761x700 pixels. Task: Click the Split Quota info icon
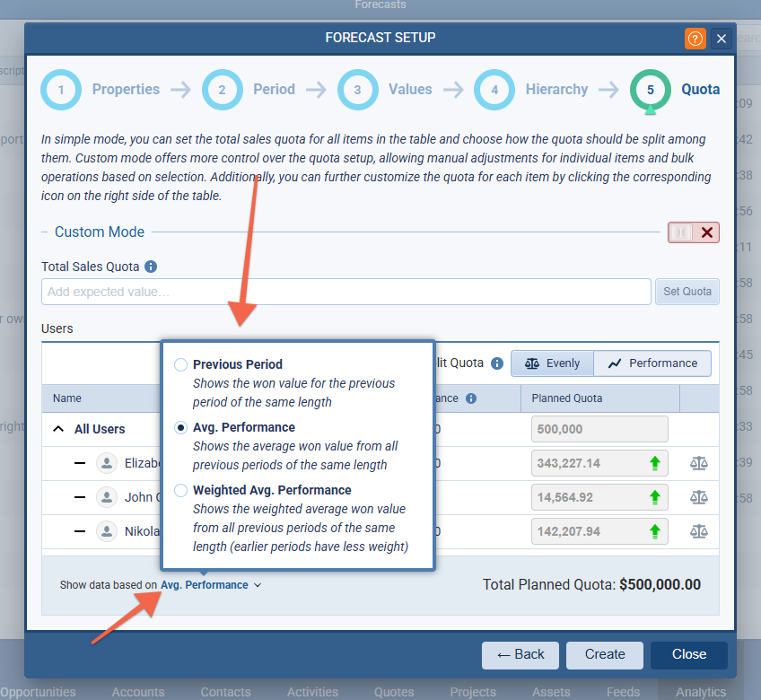tap(497, 363)
